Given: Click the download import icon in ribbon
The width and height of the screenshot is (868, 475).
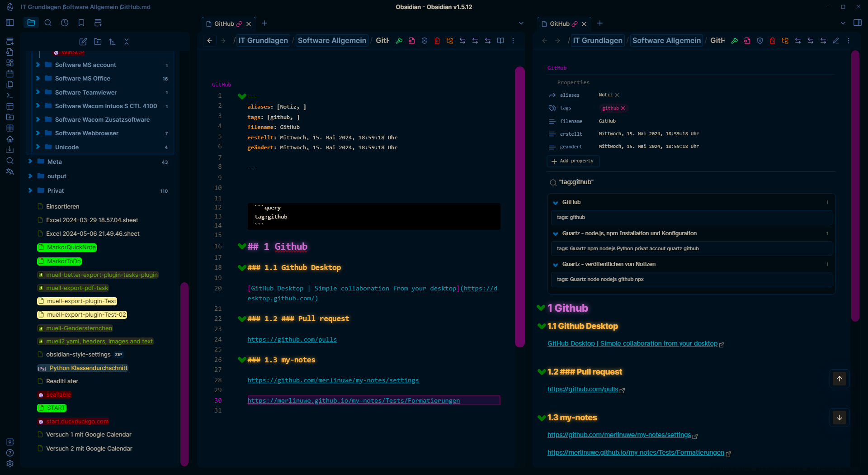Looking at the screenshot, I should pyautogui.click(x=10, y=150).
